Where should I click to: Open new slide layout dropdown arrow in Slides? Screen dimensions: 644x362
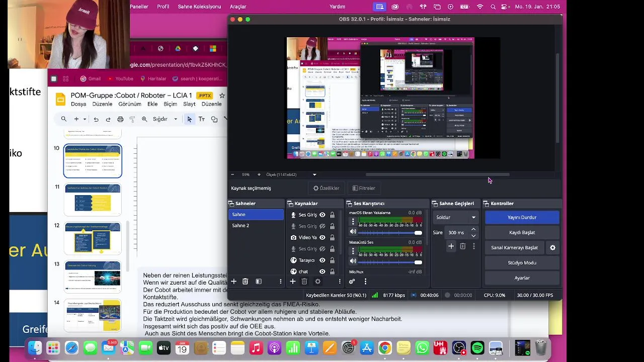pyautogui.click(x=85, y=119)
